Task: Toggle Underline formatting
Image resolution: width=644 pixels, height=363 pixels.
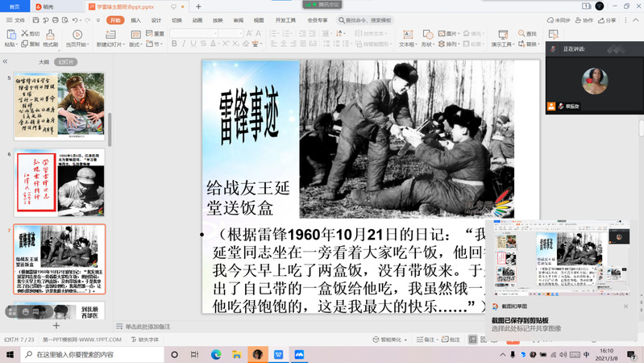Action: tap(193, 44)
